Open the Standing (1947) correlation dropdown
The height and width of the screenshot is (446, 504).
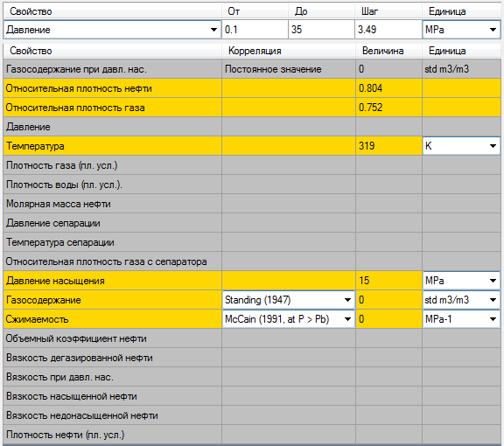289,300
